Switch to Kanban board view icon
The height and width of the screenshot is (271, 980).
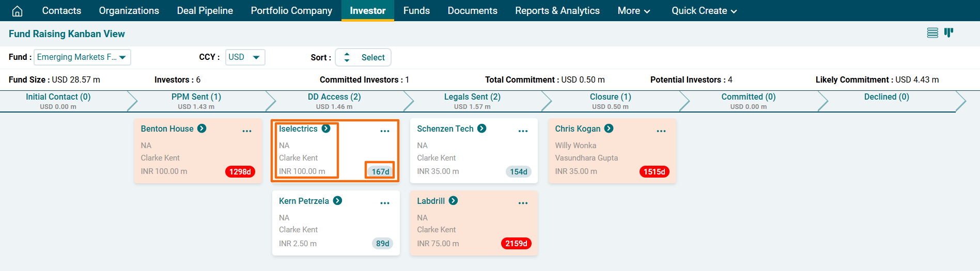948,33
